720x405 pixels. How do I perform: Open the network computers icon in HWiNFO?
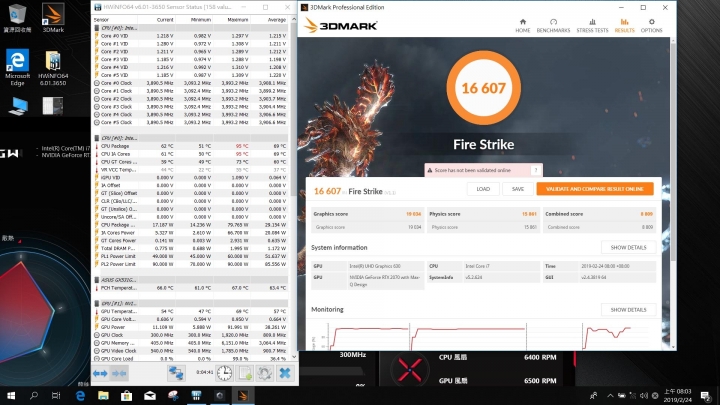point(176,373)
